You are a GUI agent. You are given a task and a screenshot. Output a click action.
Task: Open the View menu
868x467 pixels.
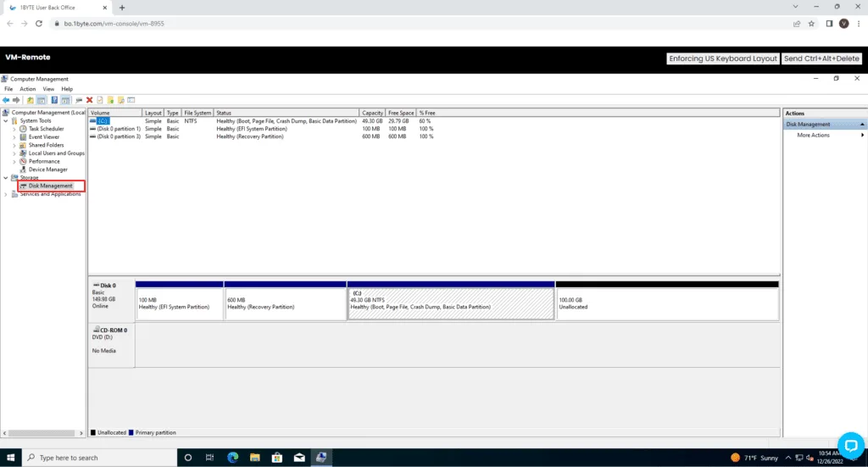pos(48,89)
